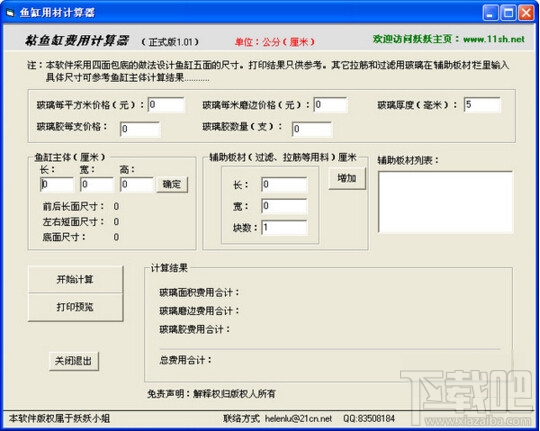
Task: Visit www.11sh.net homepage link text
Action: click(494, 39)
